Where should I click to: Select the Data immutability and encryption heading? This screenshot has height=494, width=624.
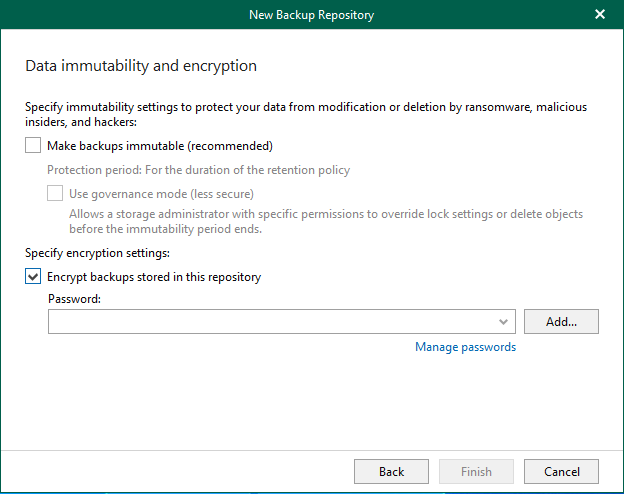141,66
